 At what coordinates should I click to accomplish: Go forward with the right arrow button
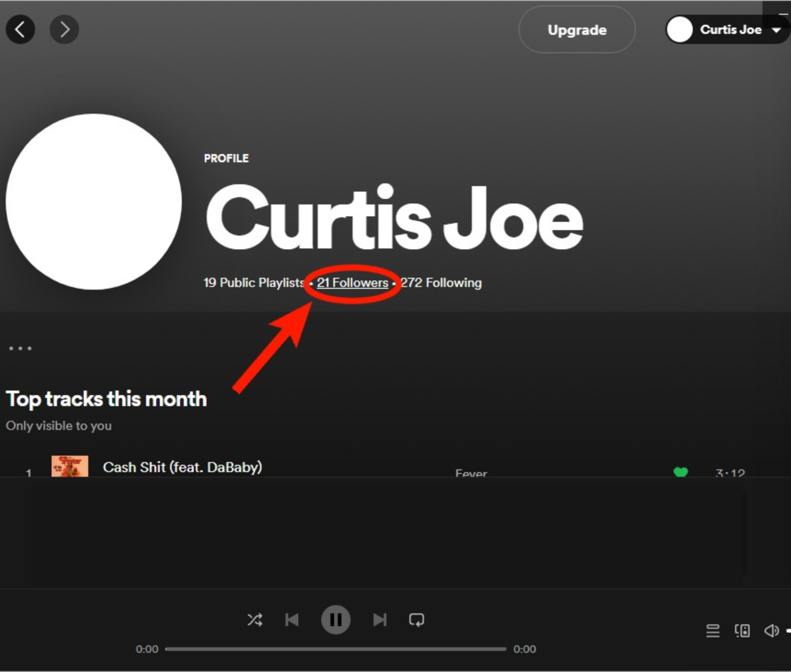point(64,29)
